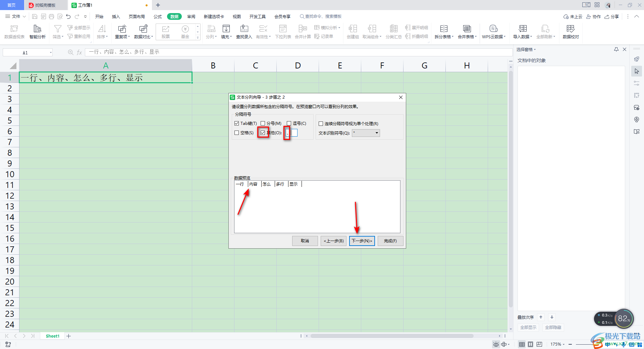Image resolution: width=644 pixels, height=349 pixels.
Task: Click the fx insert function icon
Action: click(79, 52)
